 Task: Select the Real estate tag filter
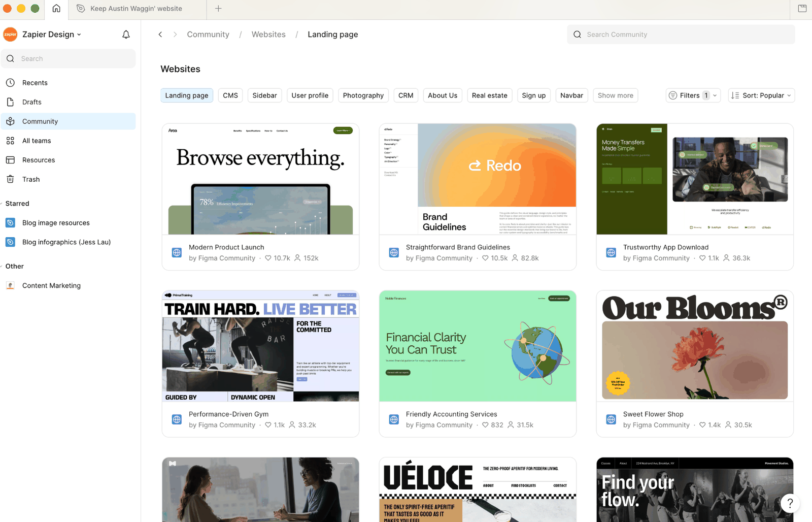coord(490,95)
